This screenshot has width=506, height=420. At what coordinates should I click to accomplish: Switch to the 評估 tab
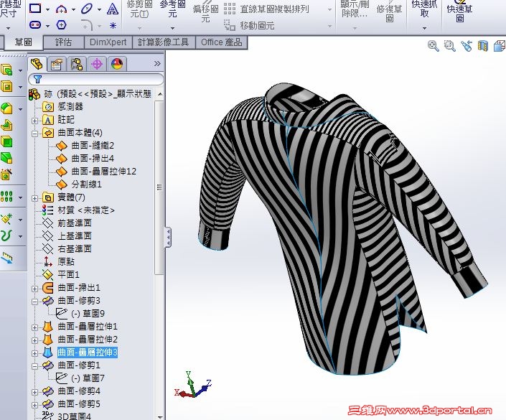coord(63,42)
